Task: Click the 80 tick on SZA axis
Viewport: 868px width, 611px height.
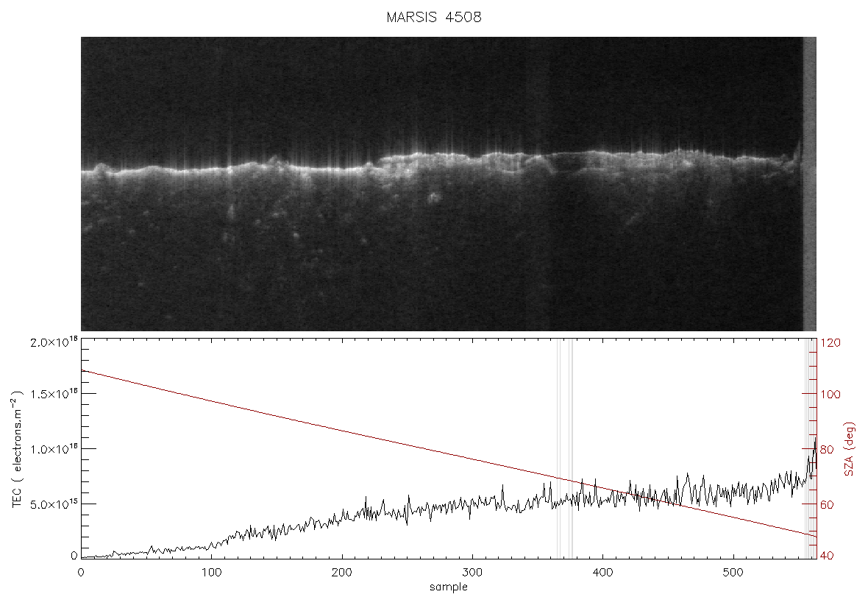Action: [x=827, y=449]
